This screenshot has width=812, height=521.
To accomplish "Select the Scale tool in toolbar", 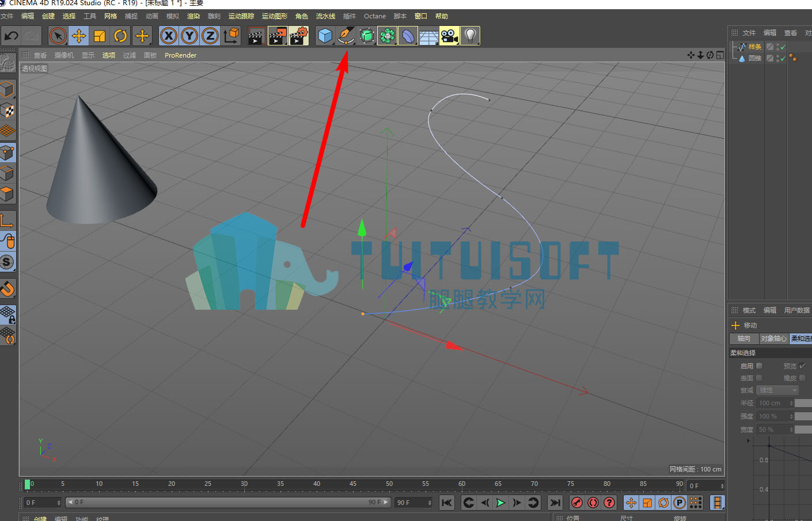I will (100, 36).
